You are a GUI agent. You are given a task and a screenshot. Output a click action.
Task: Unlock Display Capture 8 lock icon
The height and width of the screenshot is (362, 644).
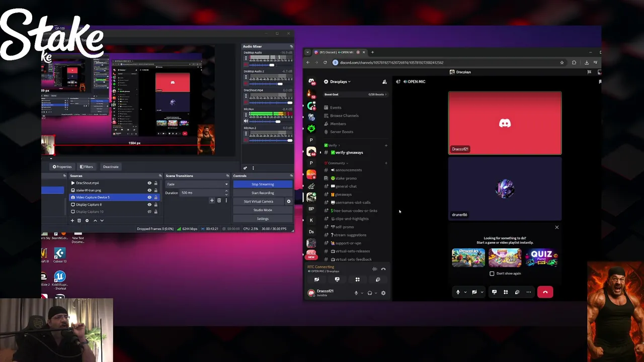[x=155, y=205]
